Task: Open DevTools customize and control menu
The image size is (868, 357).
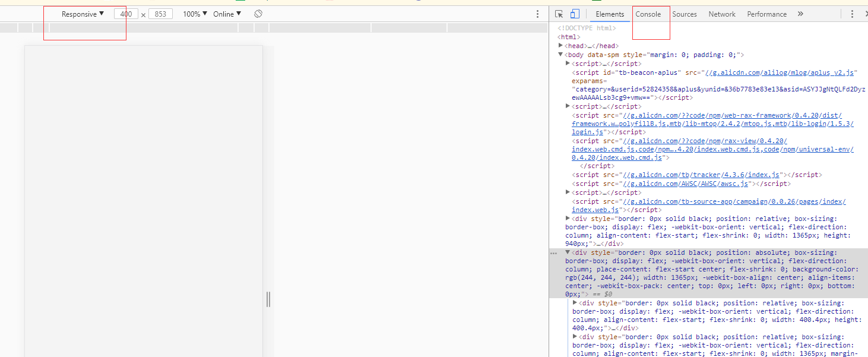Action: [x=852, y=14]
